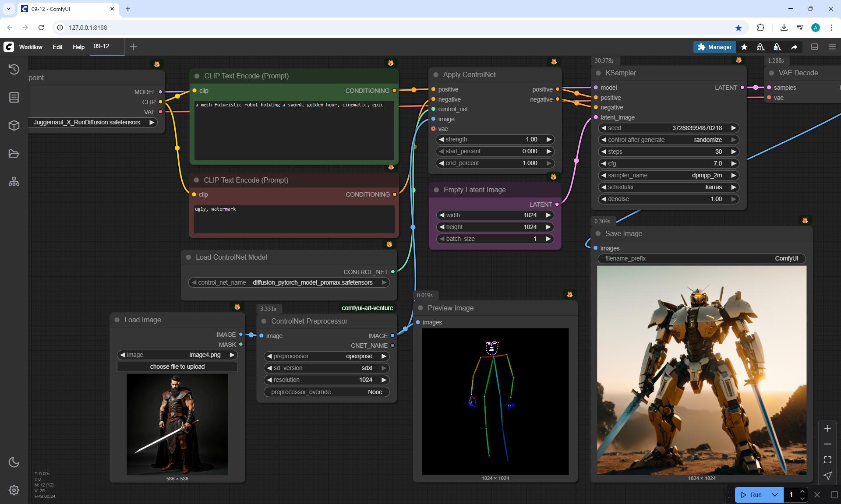Open the Edit menu
This screenshot has width=841, height=504.
tap(57, 47)
